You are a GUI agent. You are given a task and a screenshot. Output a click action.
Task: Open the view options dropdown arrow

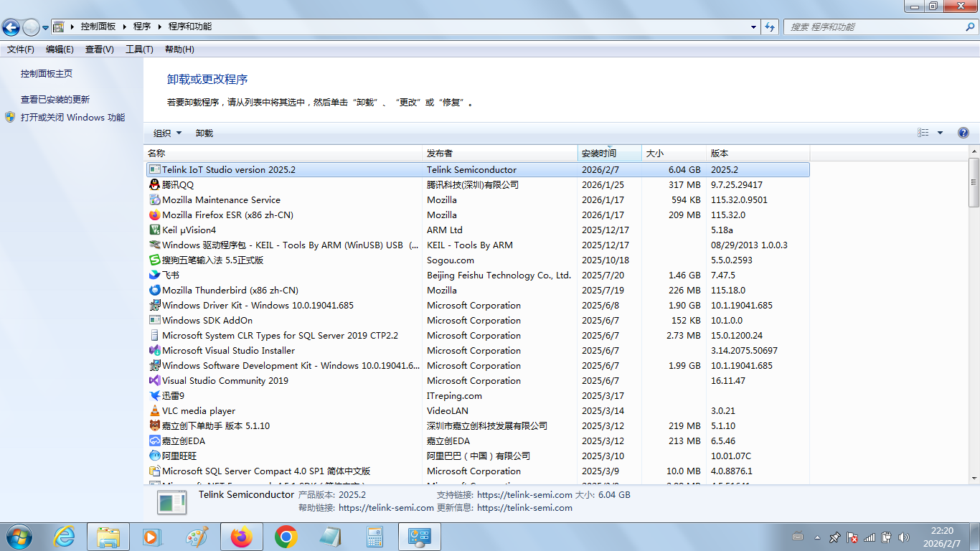(940, 133)
